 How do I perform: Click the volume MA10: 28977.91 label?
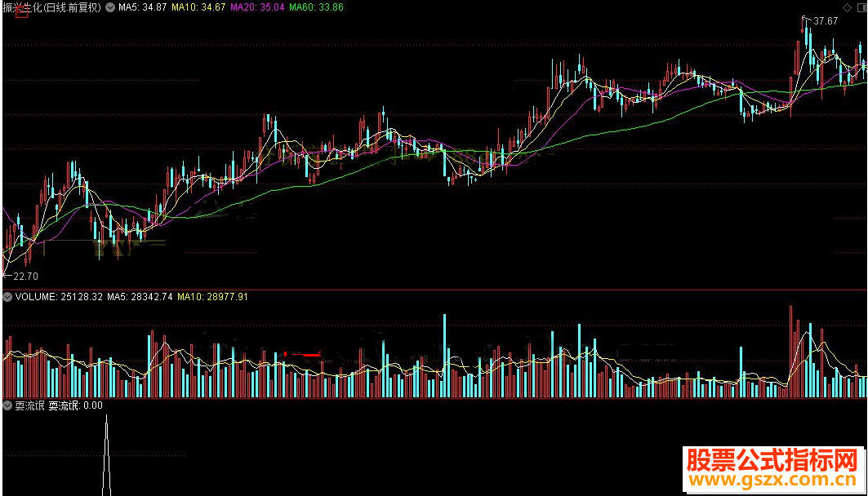tap(212, 297)
